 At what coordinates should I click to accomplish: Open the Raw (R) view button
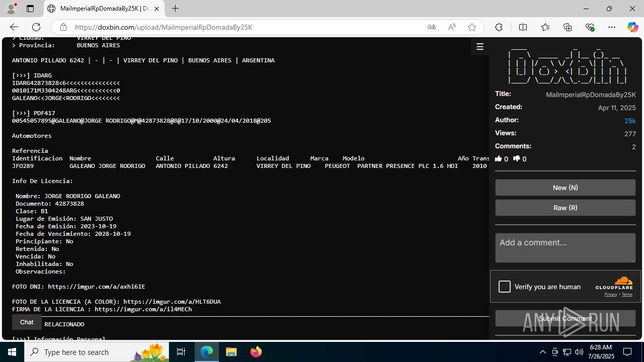pyautogui.click(x=566, y=208)
